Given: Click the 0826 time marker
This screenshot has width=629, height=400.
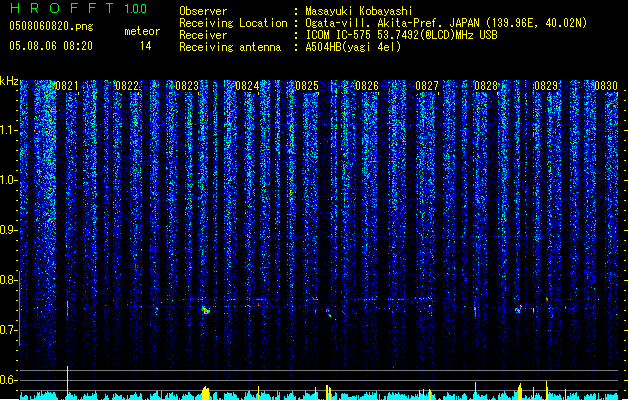Looking at the screenshot, I should [x=367, y=86].
